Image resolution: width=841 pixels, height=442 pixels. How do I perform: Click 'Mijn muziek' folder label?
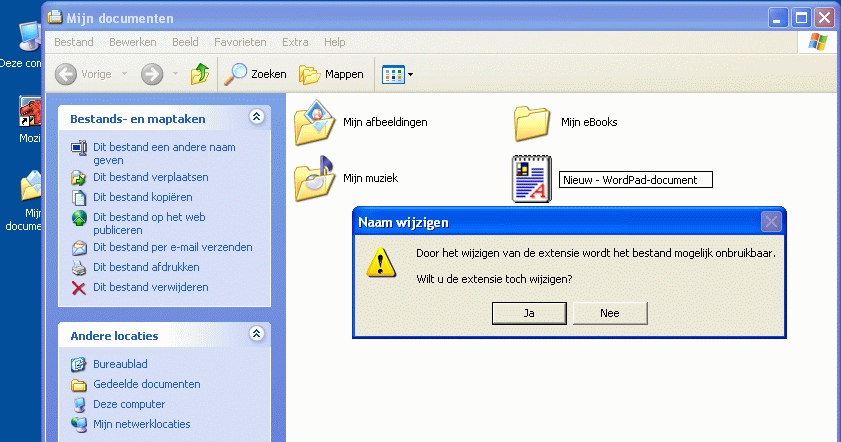(x=371, y=178)
